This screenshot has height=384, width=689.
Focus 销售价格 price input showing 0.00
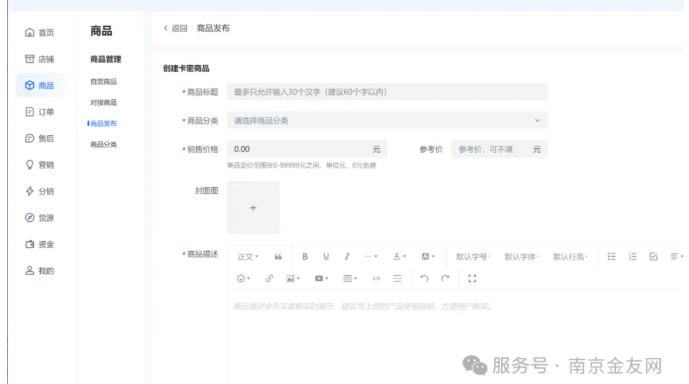pos(307,149)
